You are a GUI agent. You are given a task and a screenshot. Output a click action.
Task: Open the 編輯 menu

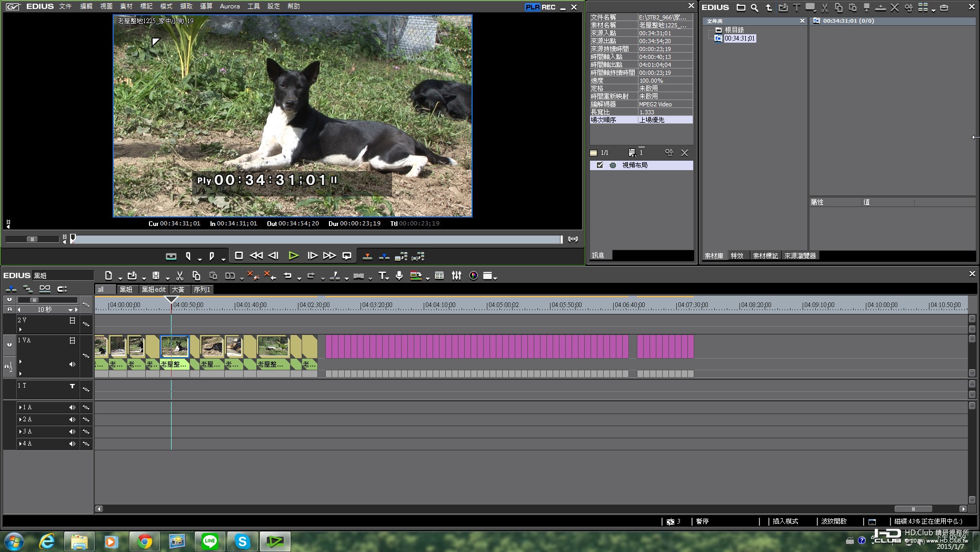click(86, 6)
